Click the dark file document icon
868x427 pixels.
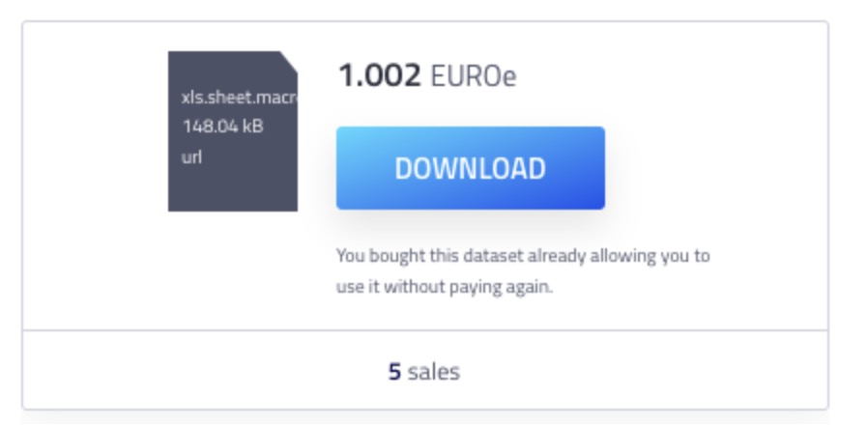point(233,131)
